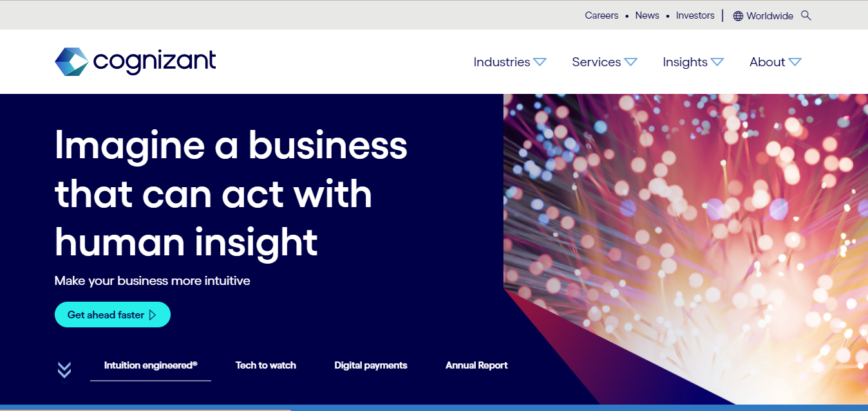Switch to the Tech to watch tab
The width and height of the screenshot is (868, 411).
pyautogui.click(x=265, y=365)
